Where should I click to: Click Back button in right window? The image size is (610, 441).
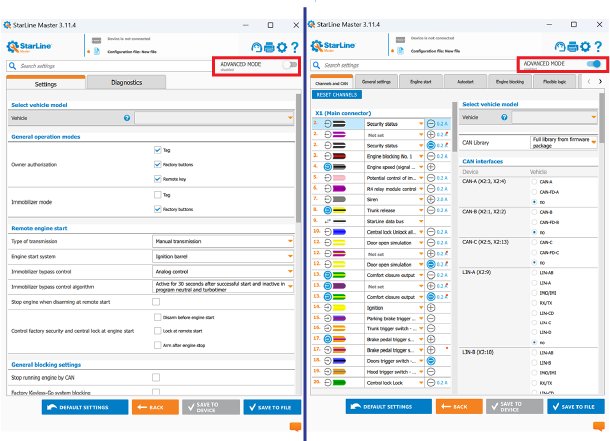point(459,406)
